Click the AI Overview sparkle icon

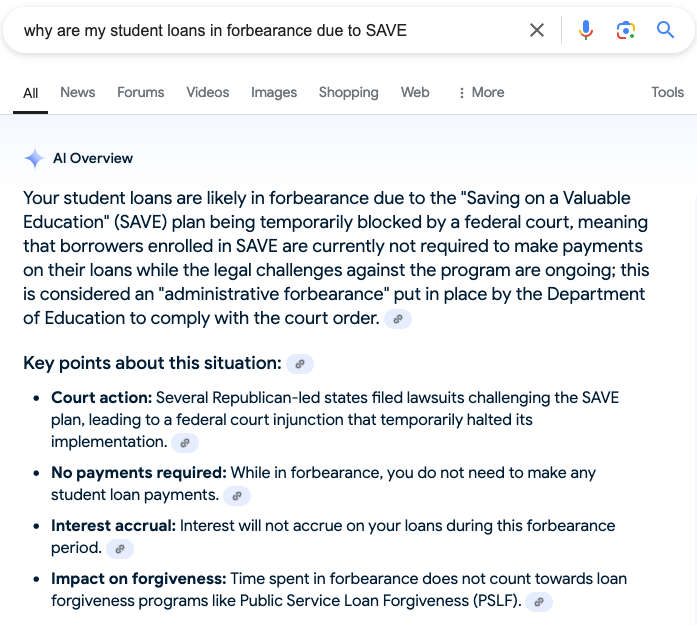[34, 158]
